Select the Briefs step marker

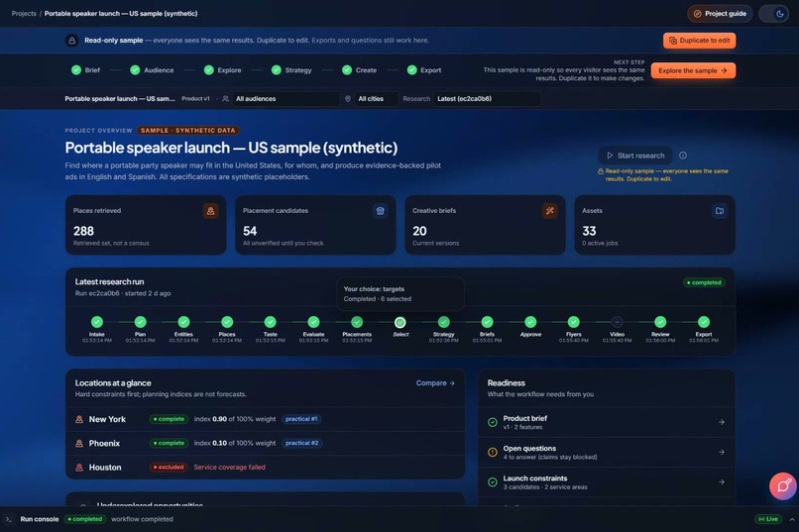coord(487,322)
